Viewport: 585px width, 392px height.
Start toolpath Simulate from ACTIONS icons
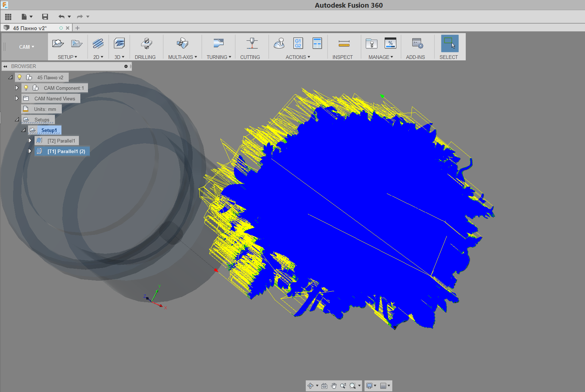tap(279, 44)
